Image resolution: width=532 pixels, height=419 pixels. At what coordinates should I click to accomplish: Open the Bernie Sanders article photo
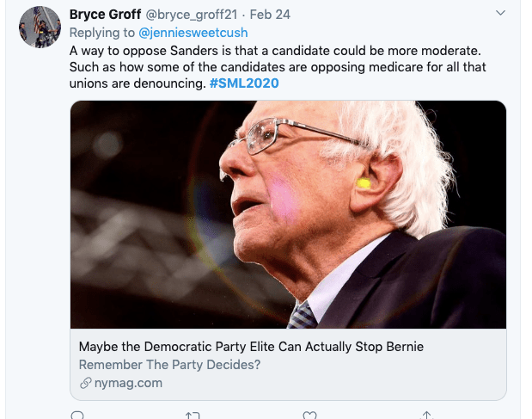coord(288,214)
